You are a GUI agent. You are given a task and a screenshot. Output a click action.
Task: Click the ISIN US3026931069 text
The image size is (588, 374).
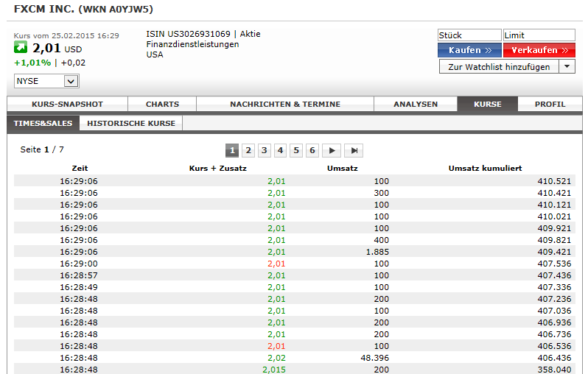[x=188, y=34]
